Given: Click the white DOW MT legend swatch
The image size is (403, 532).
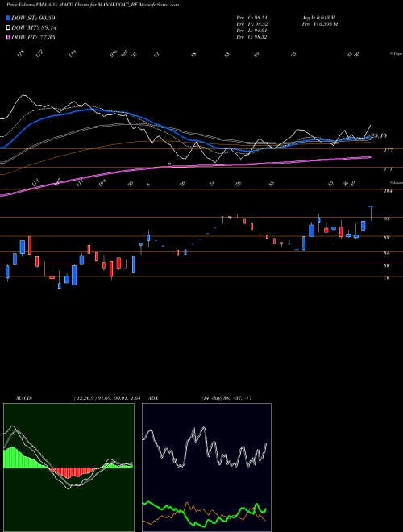Looking at the screenshot, I should pyautogui.click(x=9, y=27).
